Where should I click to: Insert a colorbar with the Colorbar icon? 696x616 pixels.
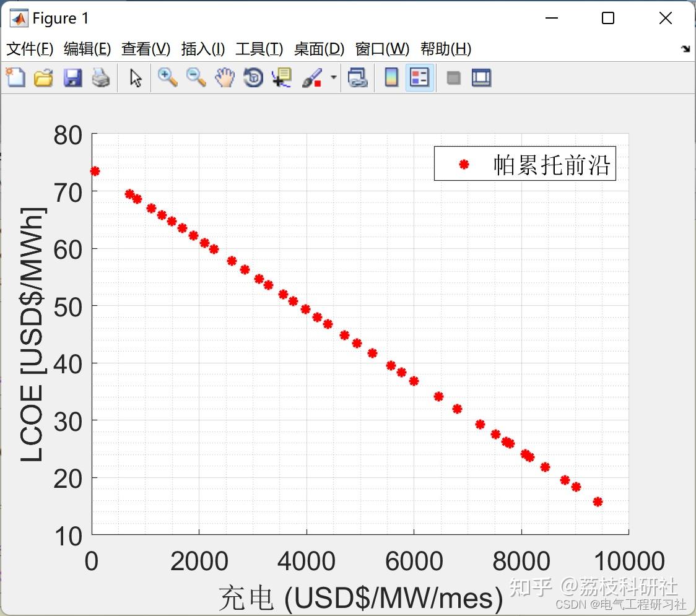coord(391,77)
